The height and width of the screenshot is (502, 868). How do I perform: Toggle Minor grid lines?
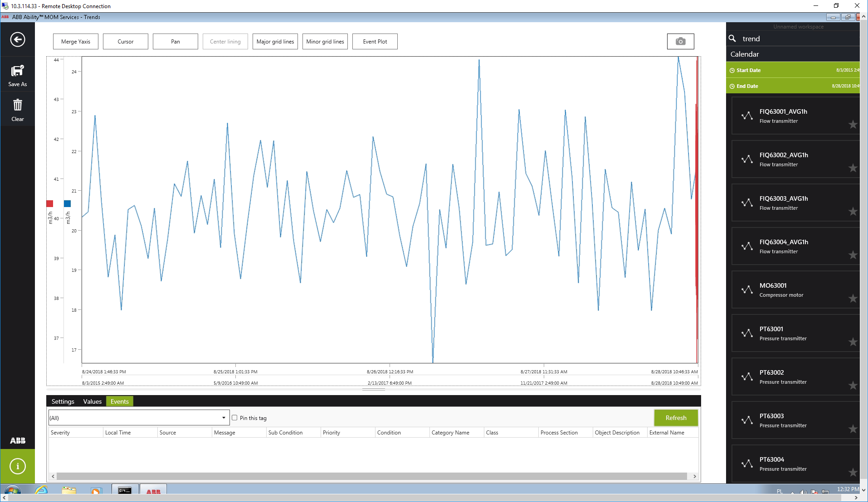tap(325, 42)
